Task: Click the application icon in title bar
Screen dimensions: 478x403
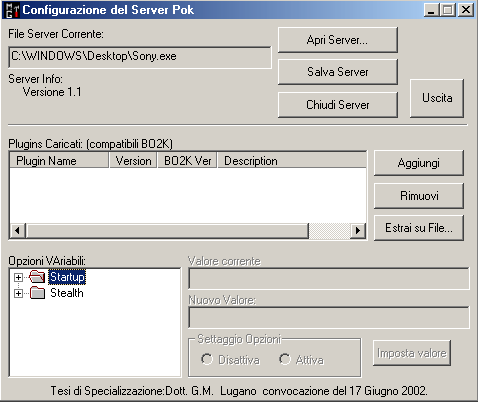Action: coord(12,10)
